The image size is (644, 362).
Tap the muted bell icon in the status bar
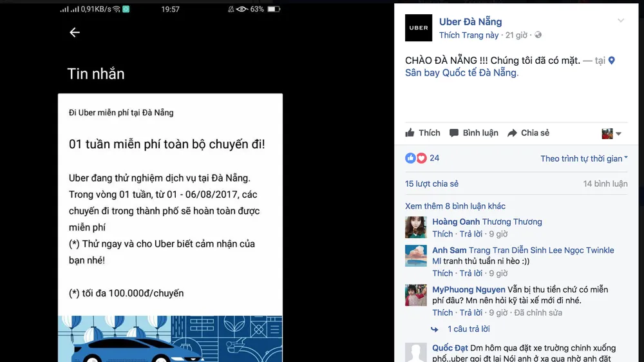(231, 9)
